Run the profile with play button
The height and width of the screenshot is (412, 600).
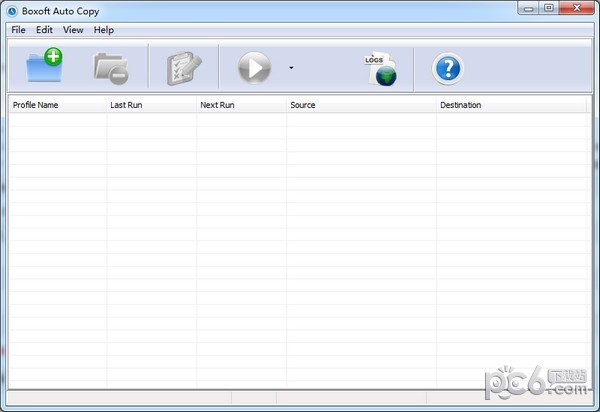point(254,68)
